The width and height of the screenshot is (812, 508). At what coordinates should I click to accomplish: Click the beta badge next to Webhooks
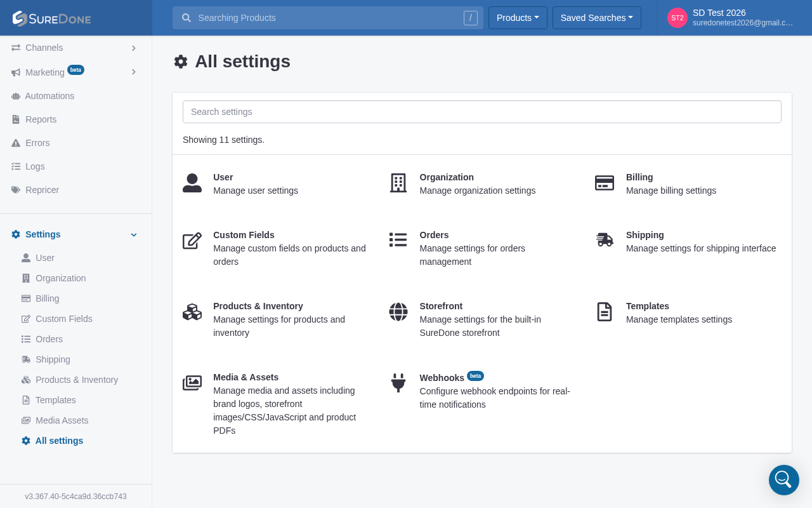point(475,376)
